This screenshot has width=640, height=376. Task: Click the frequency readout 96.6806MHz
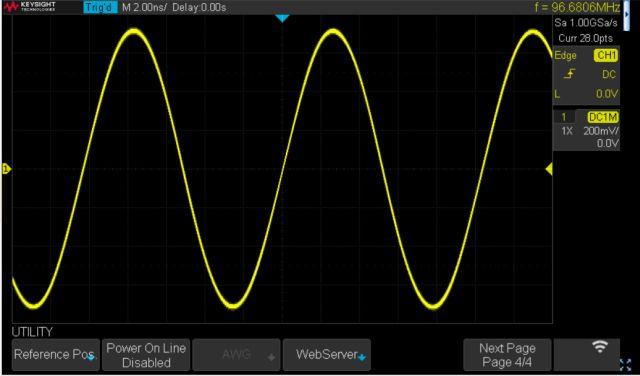(577, 7)
